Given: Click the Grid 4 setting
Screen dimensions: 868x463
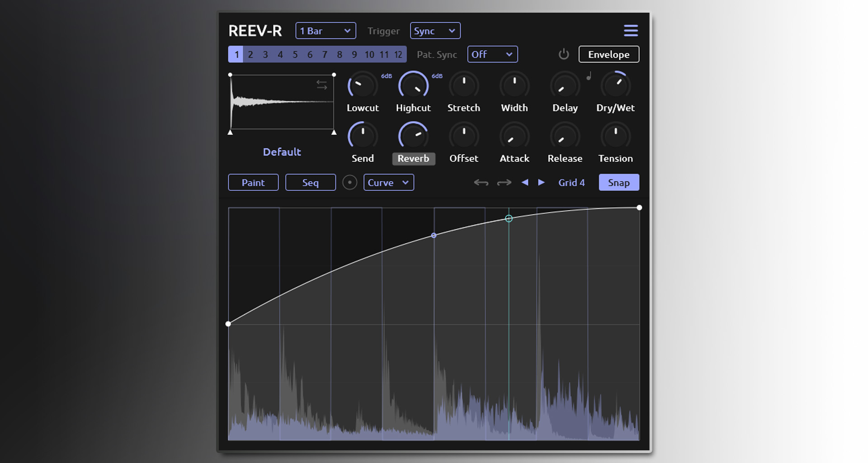Looking at the screenshot, I should [x=571, y=183].
